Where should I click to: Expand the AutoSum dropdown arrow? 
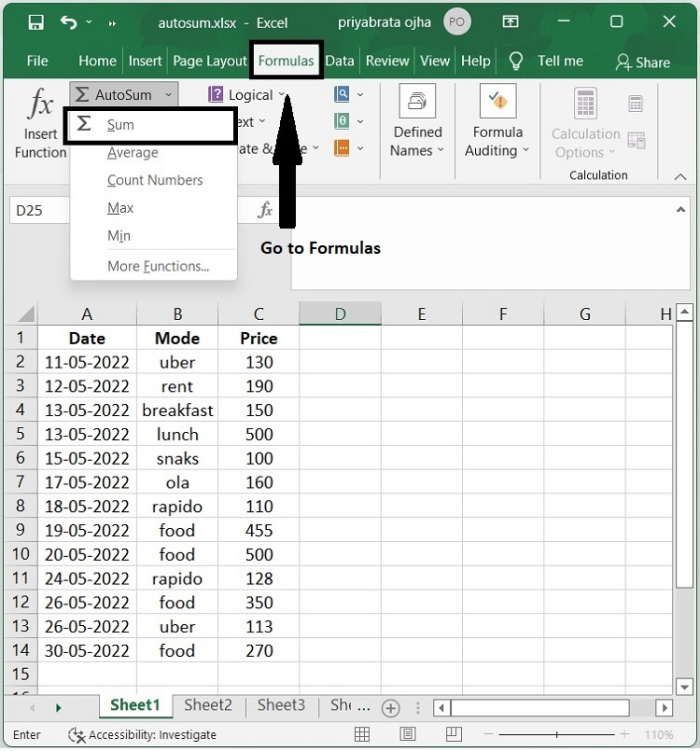[x=169, y=95]
